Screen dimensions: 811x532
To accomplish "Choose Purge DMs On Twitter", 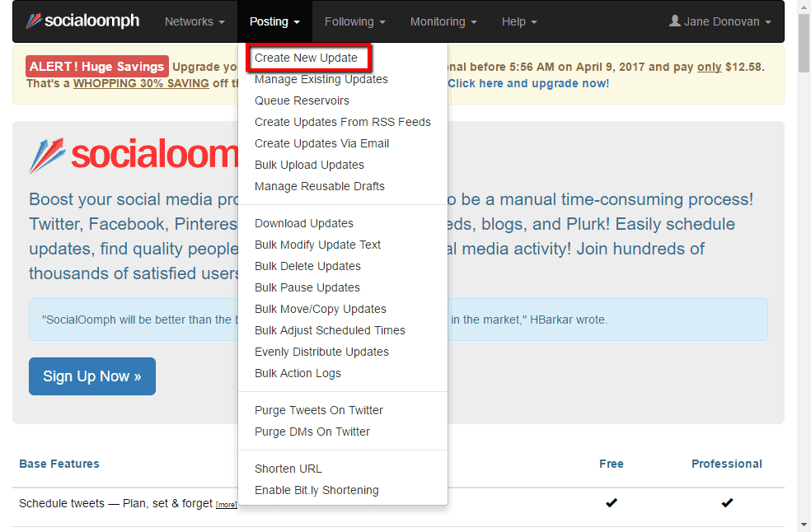I will coord(312,432).
